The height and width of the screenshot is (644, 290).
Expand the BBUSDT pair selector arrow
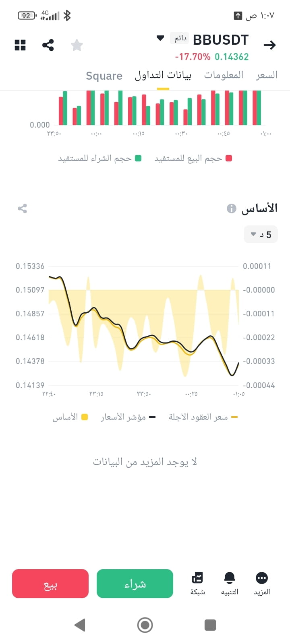[160, 38]
